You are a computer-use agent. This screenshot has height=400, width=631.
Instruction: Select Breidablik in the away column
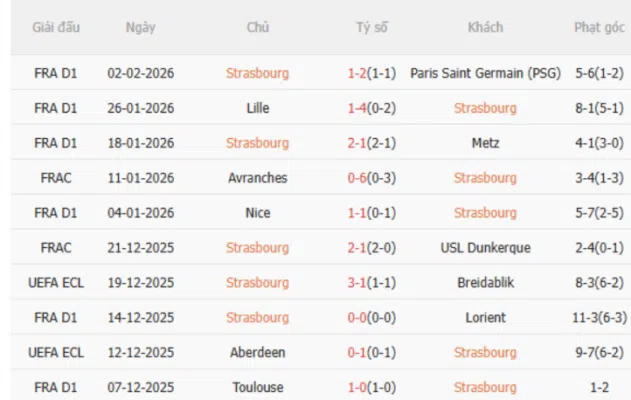pos(485,283)
